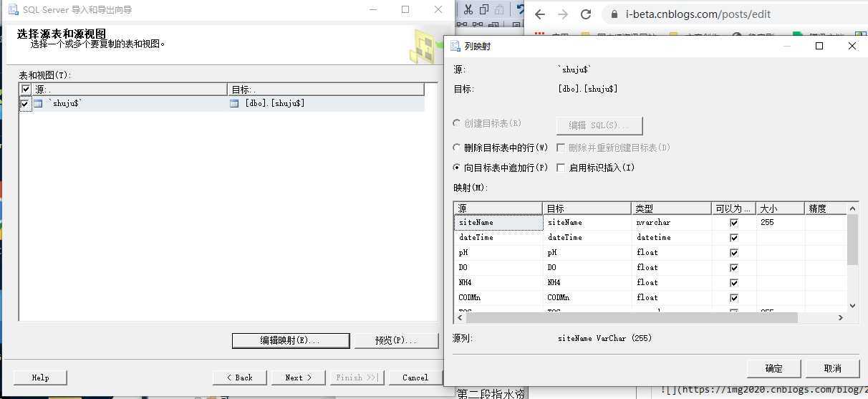Click size cell showing 255
This screenshot has height=399, width=868.
(781, 223)
